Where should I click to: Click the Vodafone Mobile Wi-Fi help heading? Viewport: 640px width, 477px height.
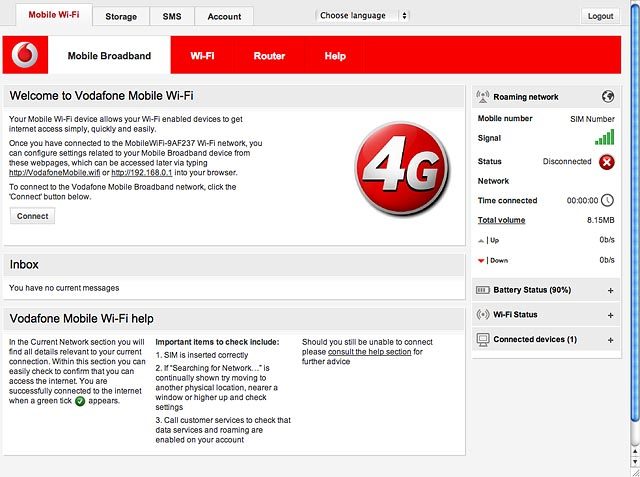coord(82,318)
